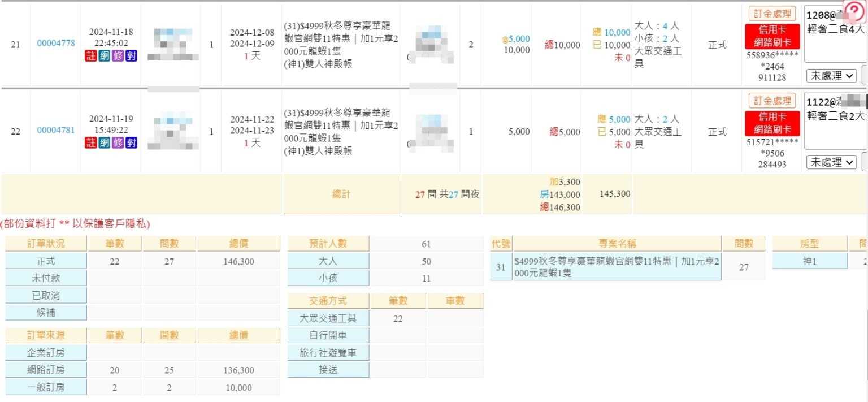Open the 未處理 status dropdown for order 22
This screenshot has width=868, height=402.
click(831, 162)
